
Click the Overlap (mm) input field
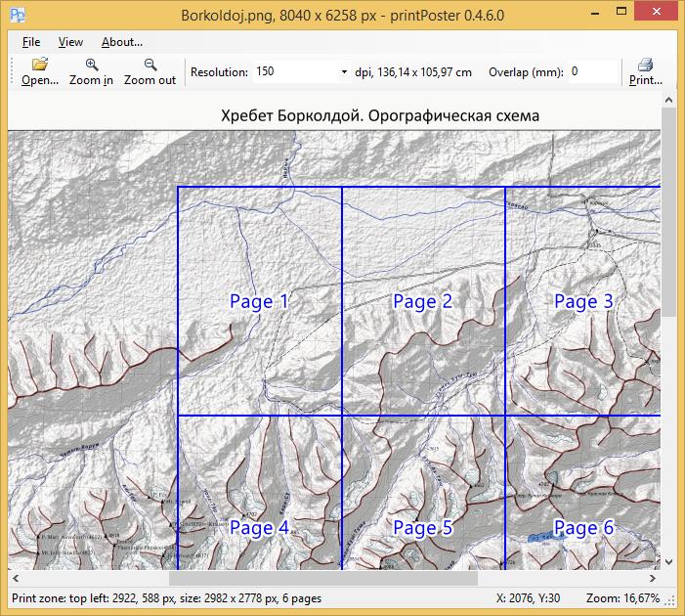(x=592, y=72)
